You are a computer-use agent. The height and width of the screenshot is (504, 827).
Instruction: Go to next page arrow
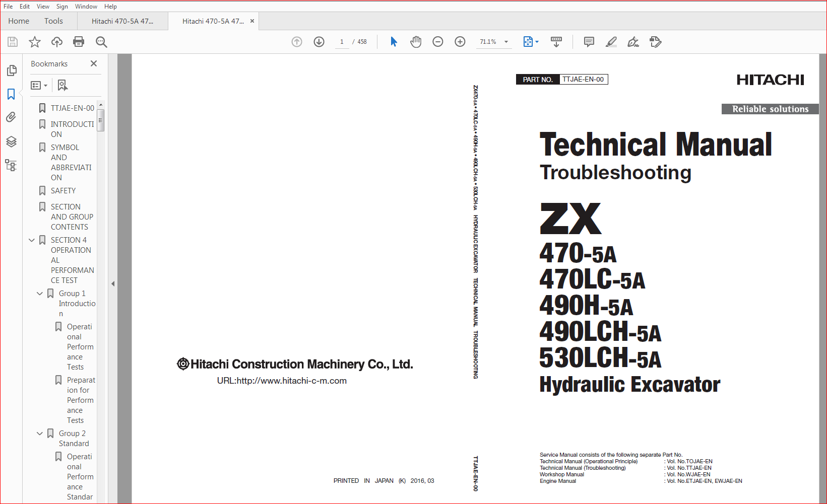pyautogui.click(x=319, y=42)
